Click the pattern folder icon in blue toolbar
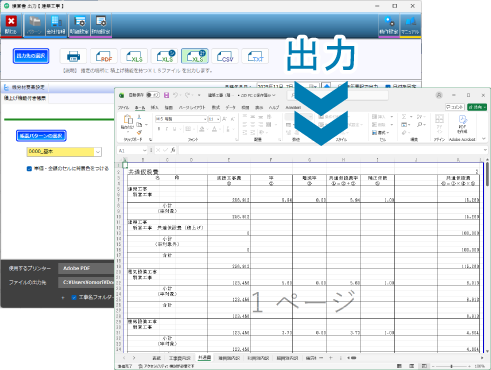Image resolution: width=491 pixels, height=370 pixels. [x=34, y=25]
